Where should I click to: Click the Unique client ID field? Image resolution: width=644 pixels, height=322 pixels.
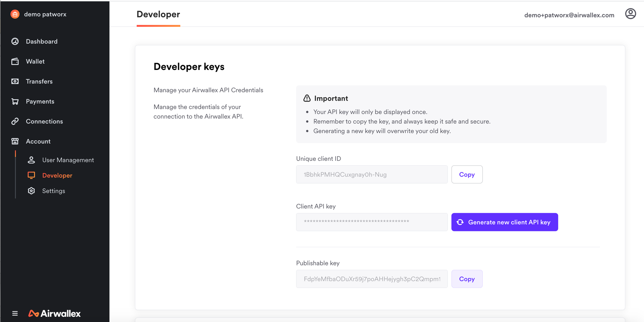(x=371, y=174)
